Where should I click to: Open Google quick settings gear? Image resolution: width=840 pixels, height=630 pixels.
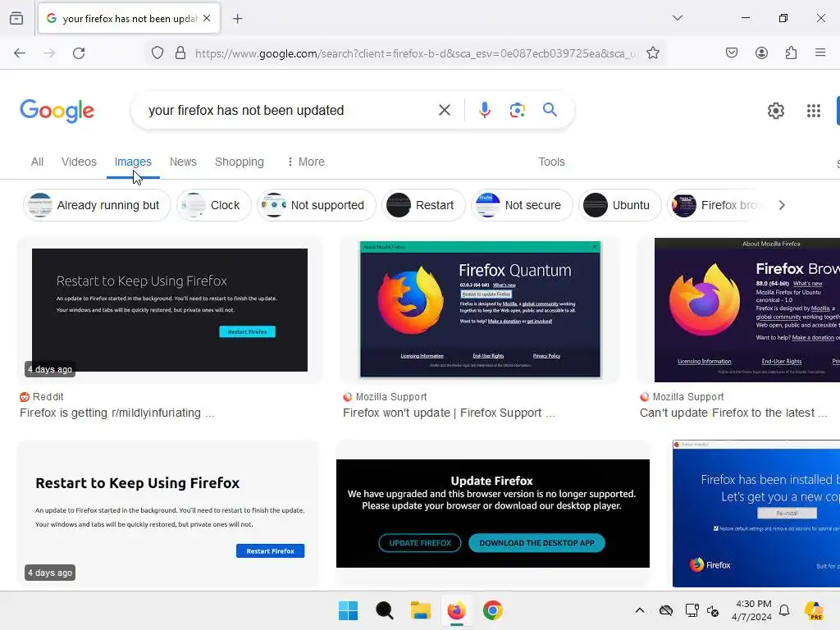pyautogui.click(x=776, y=111)
